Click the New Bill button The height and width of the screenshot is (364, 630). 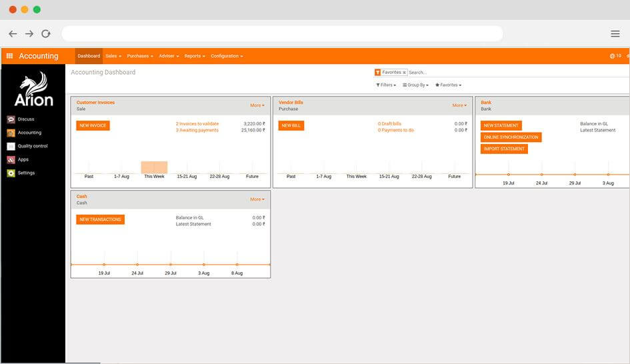tap(291, 126)
